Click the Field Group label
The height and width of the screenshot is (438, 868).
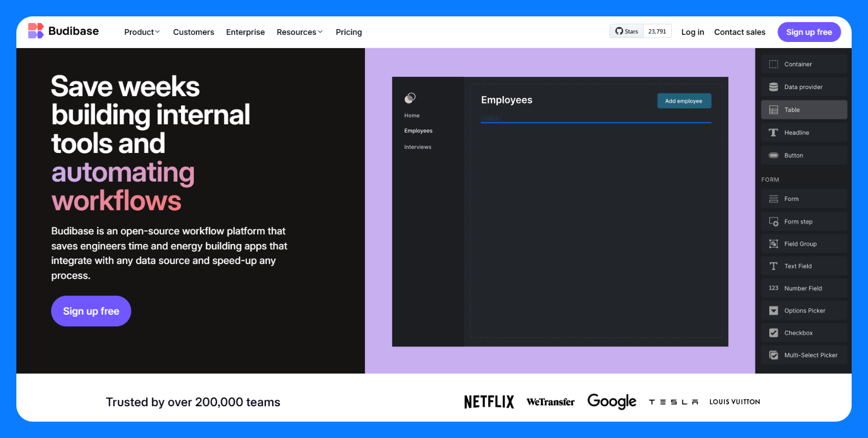[801, 244]
